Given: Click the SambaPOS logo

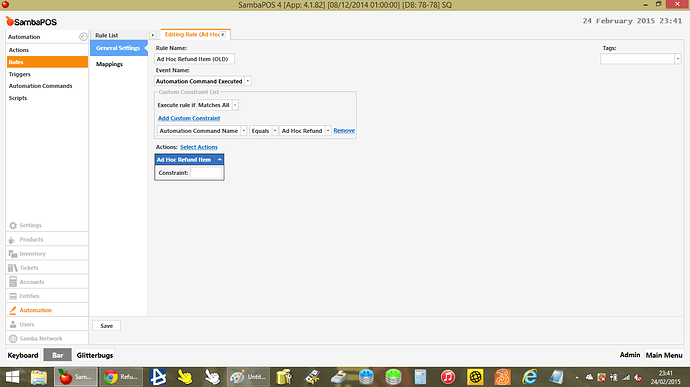Looking at the screenshot, I should [31, 22].
